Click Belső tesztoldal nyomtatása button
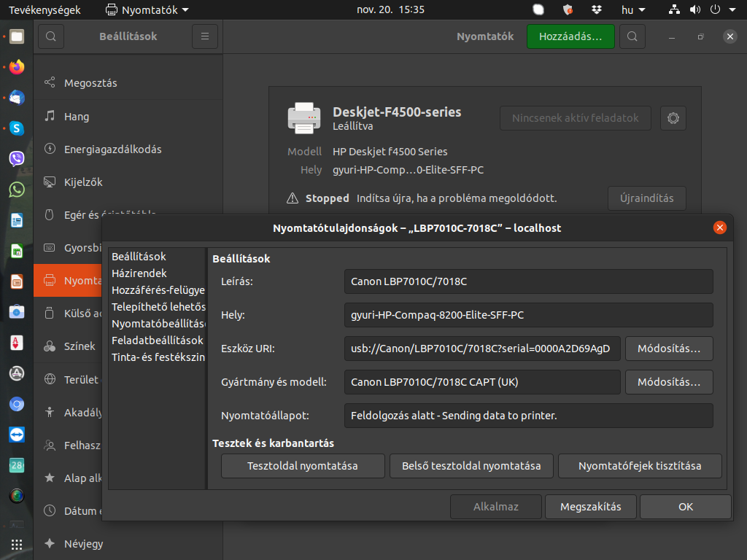This screenshot has width=747, height=560. [x=471, y=466]
